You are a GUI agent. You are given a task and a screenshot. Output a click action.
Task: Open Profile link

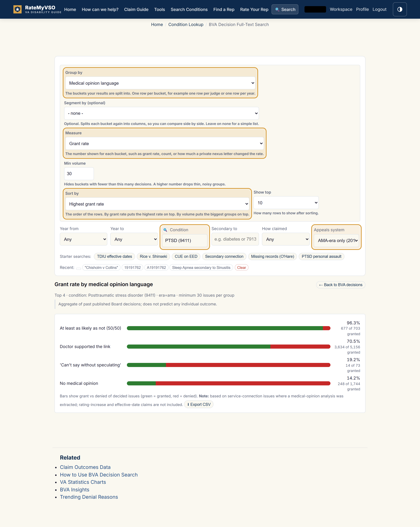coord(362,9)
